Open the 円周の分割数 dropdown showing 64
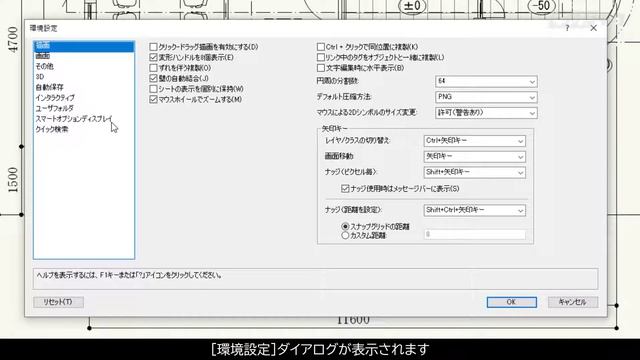 pyautogui.click(x=486, y=82)
